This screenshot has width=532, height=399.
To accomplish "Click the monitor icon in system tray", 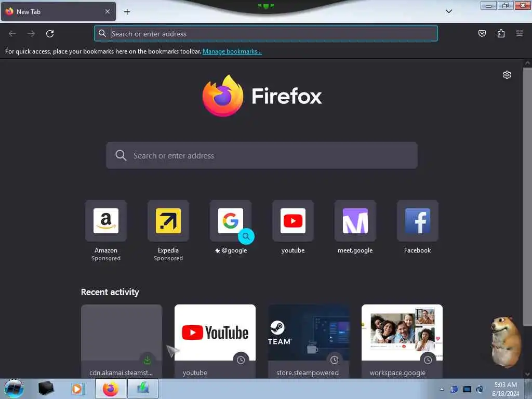I will pyautogui.click(x=467, y=389).
